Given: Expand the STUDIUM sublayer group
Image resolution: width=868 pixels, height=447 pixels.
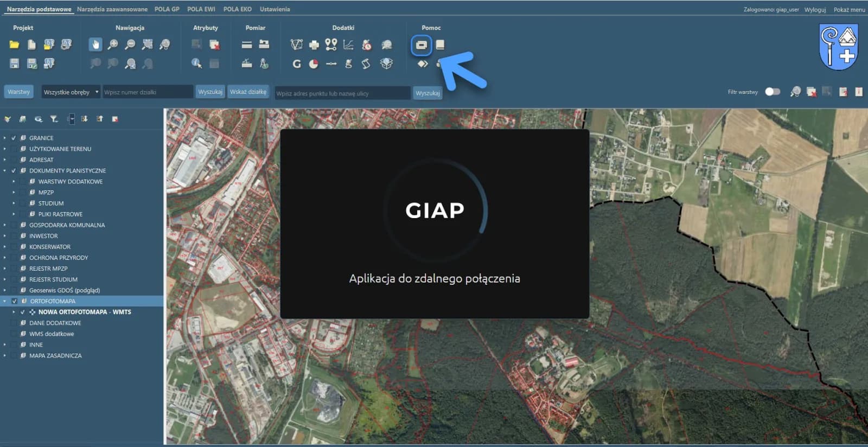Looking at the screenshot, I should [x=14, y=203].
